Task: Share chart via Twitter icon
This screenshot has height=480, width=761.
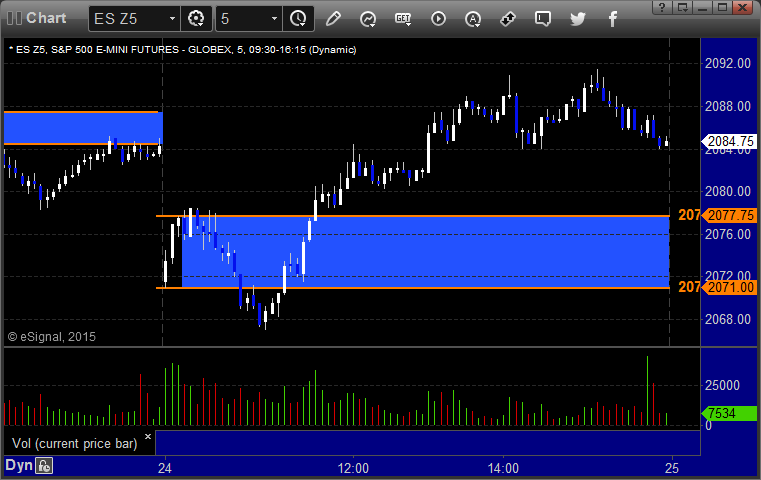Action: pyautogui.click(x=578, y=19)
